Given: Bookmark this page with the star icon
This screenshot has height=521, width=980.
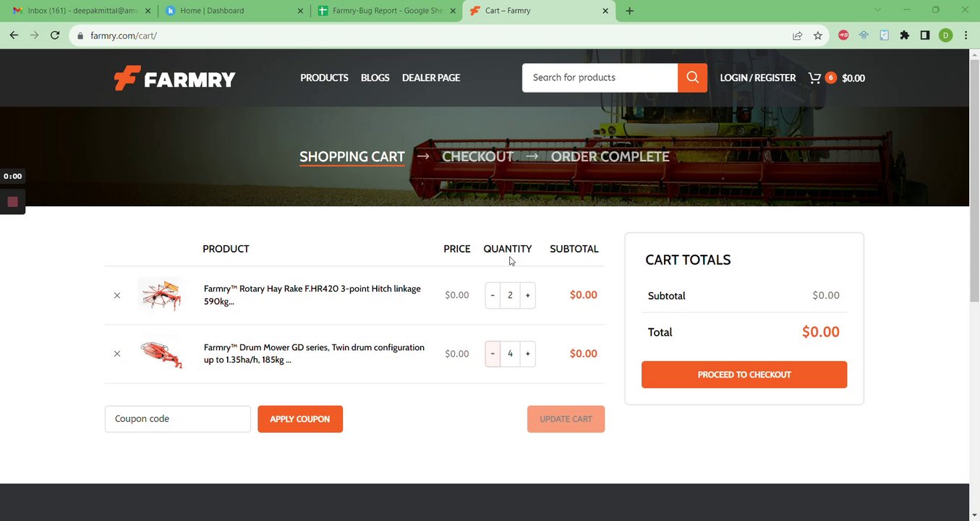Looking at the screenshot, I should [818, 35].
